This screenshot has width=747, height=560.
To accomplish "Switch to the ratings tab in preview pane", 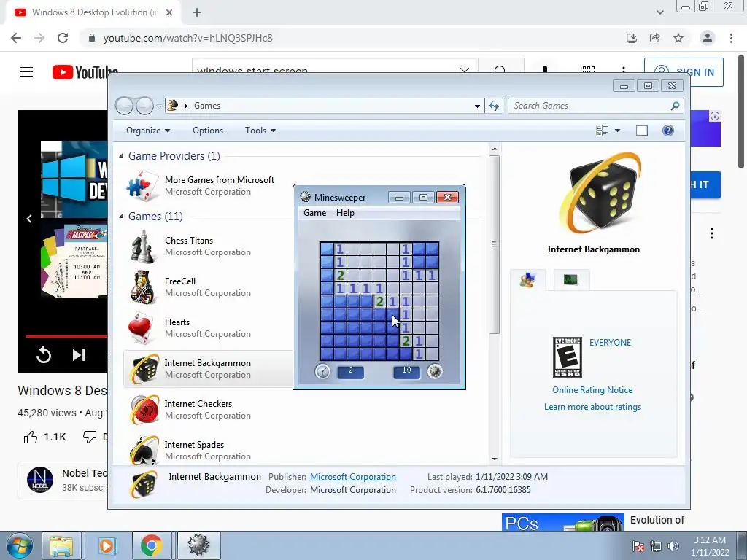I will (x=528, y=280).
